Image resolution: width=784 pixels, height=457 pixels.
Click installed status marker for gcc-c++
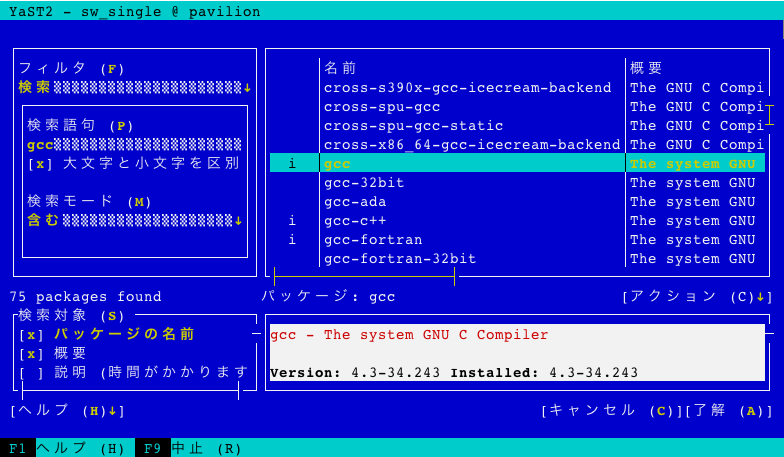[x=292, y=221]
